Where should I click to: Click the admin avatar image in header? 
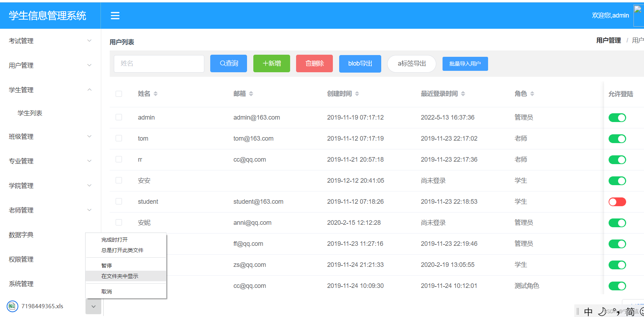coord(638,15)
